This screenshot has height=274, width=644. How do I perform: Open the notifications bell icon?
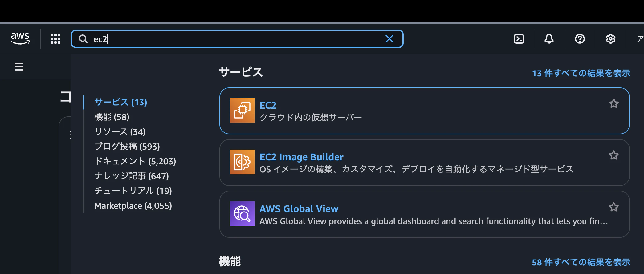click(x=549, y=39)
